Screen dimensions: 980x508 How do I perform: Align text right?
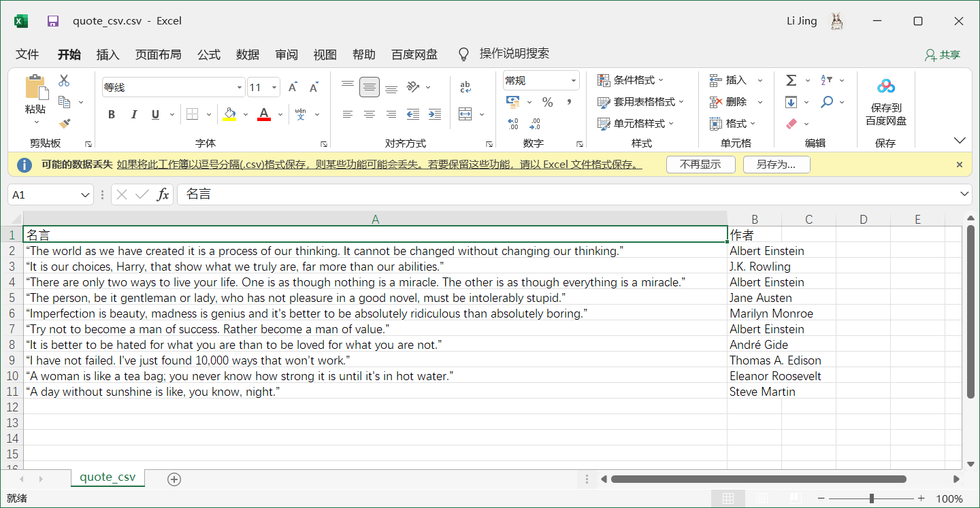(391, 114)
